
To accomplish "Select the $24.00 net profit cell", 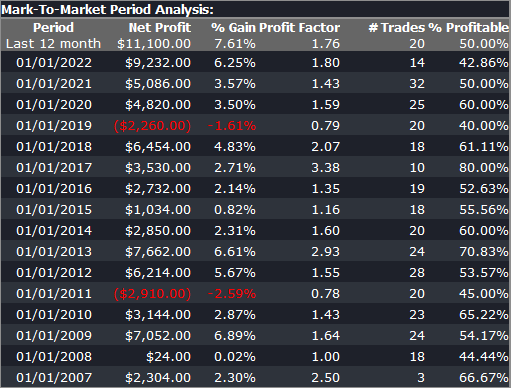I will coord(168,357).
